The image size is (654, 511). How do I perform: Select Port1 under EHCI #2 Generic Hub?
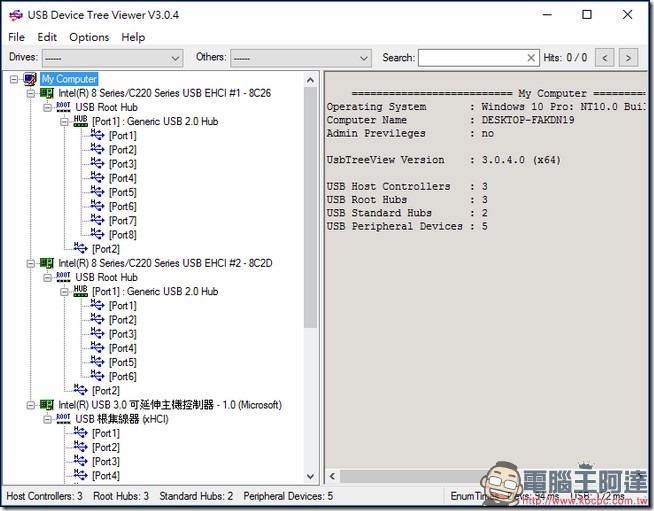[x=123, y=306]
